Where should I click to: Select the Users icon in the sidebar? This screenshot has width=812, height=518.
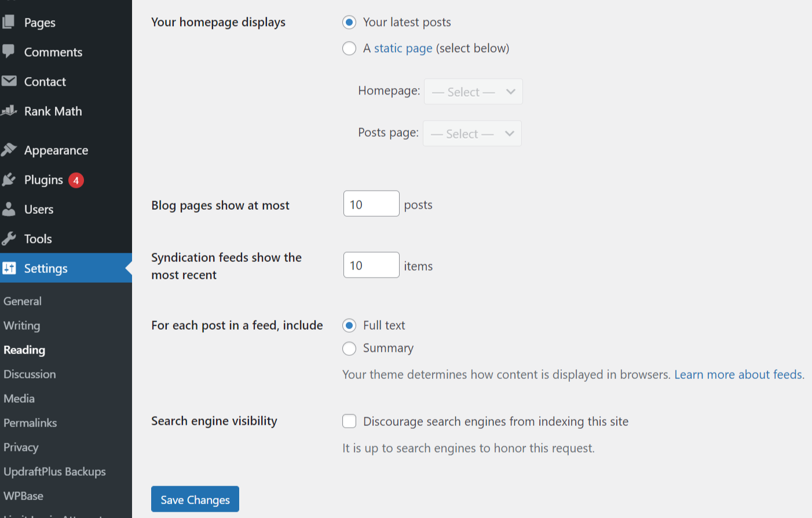pyautogui.click(x=10, y=209)
